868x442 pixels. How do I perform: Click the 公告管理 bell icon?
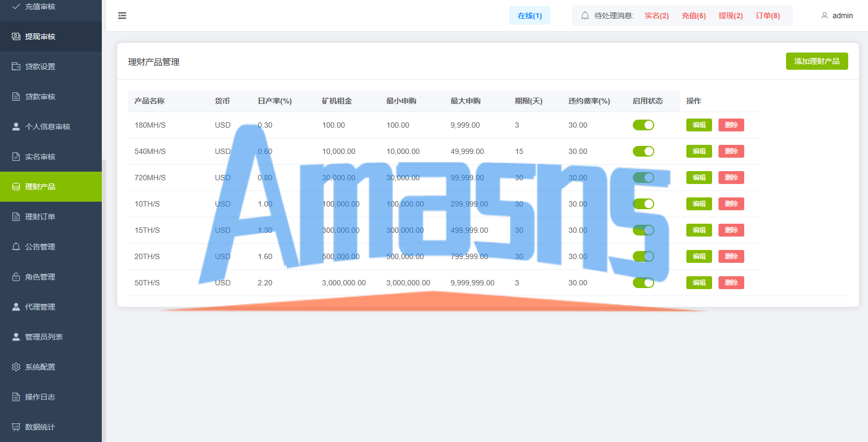pyautogui.click(x=16, y=247)
